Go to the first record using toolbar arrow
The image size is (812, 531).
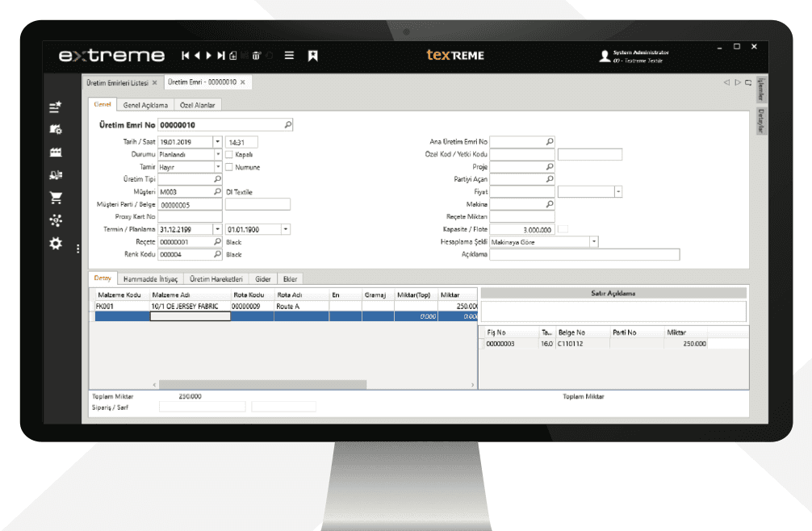click(186, 56)
